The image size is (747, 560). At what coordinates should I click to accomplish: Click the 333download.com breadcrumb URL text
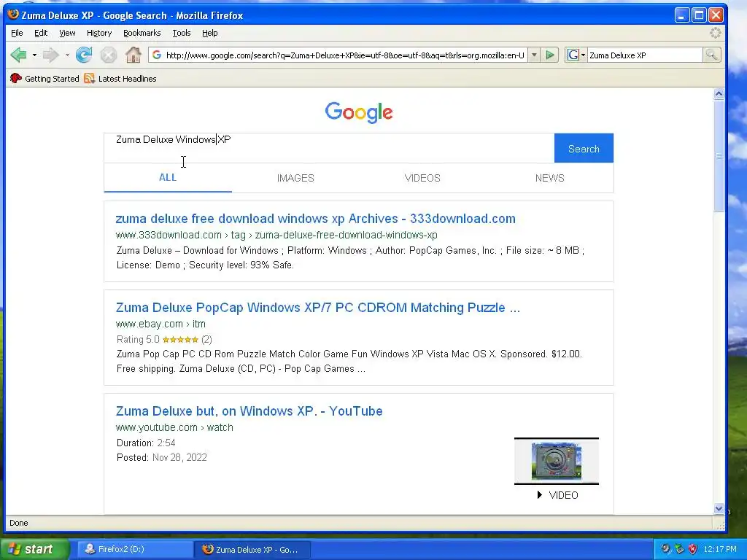pos(276,235)
